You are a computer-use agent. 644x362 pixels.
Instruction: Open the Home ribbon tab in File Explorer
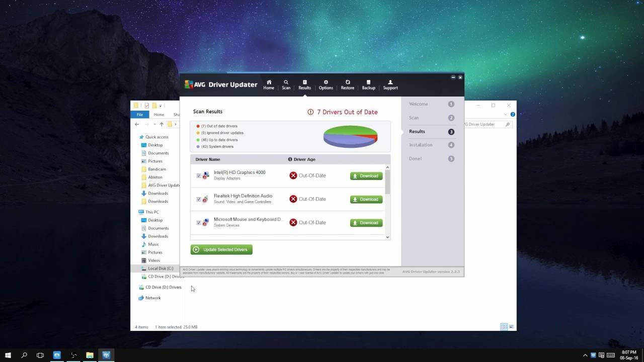click(x=159, y=115)
